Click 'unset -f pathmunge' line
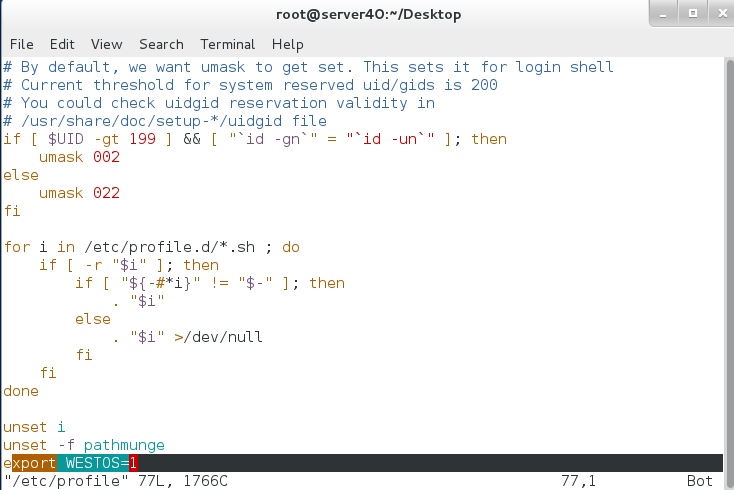 84,445
